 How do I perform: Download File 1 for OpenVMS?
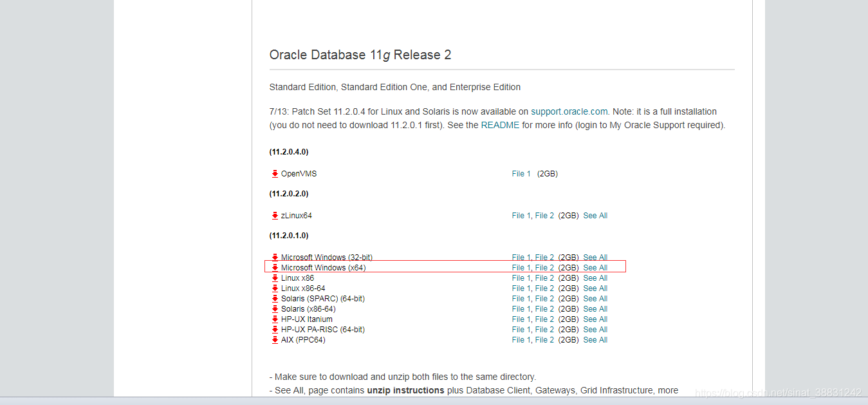click(521, 174)
